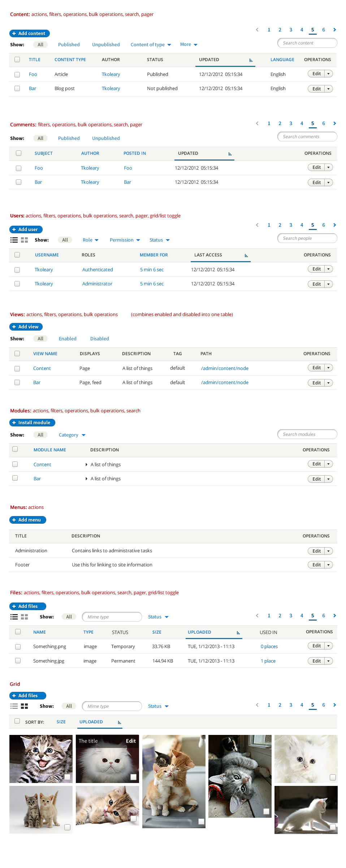Open Edit dropdown arrow for Article Foo row
The image size is (346, 868).
click(x=328, y=74)
